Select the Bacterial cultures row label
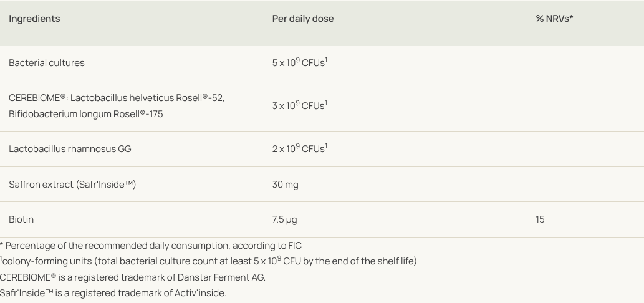Screen dimensions: 644x303 click(x=47, y=63)
